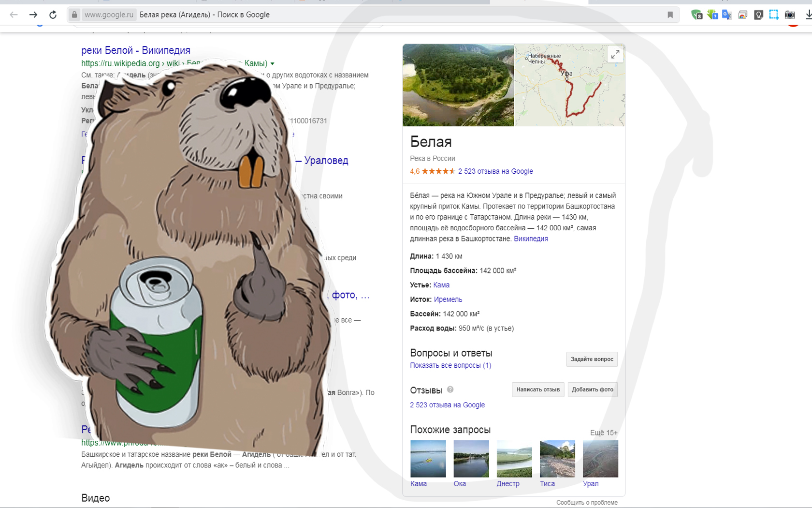
Task: Click the address bar URL field
Action: point(372,15)
